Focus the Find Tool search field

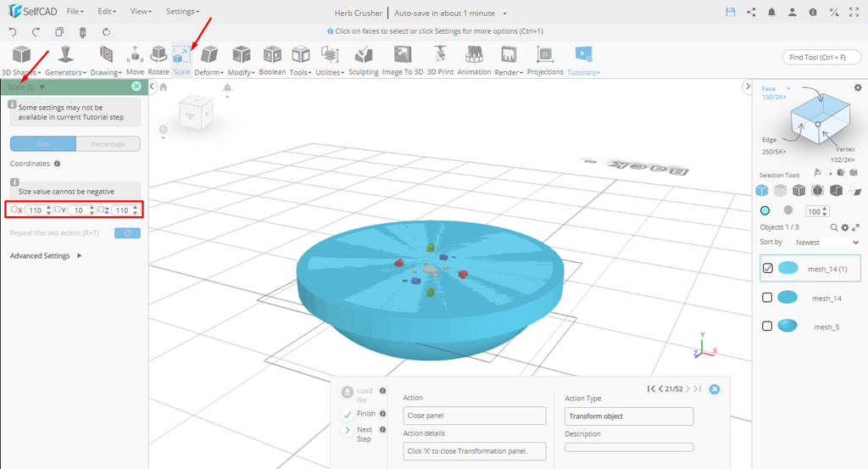click(x=821, y=57)
